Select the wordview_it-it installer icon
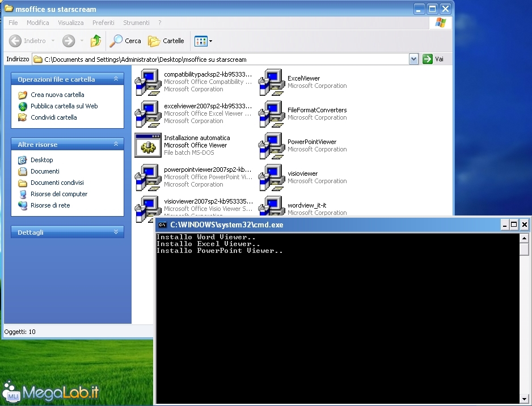The height and width of the screenshot is (406, 532). pos(272,205)
